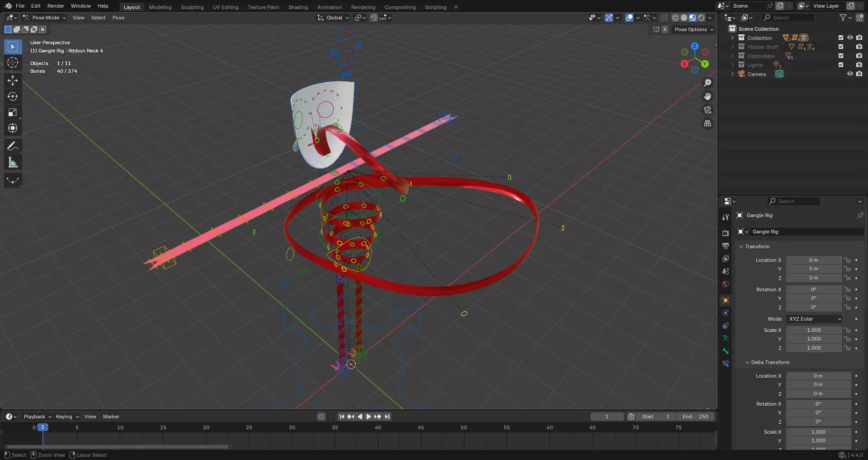Disable Collection render camera icon
868x460 pixels.
coord(859,38)
